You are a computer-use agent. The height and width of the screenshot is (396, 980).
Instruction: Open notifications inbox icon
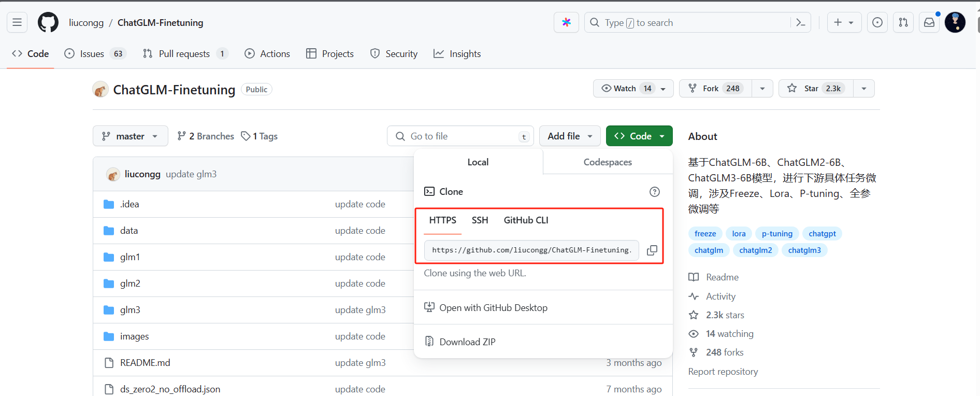click(929, 22)
